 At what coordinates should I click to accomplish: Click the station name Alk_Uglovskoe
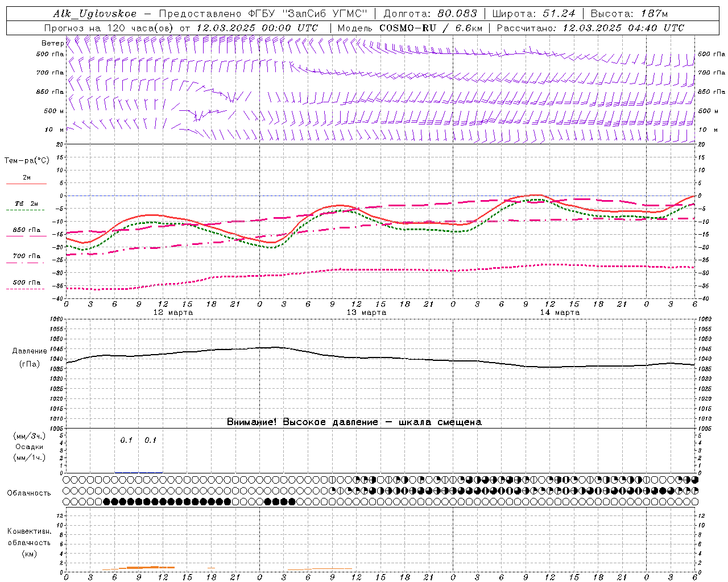pyautogui.click(x=95, y=14)
